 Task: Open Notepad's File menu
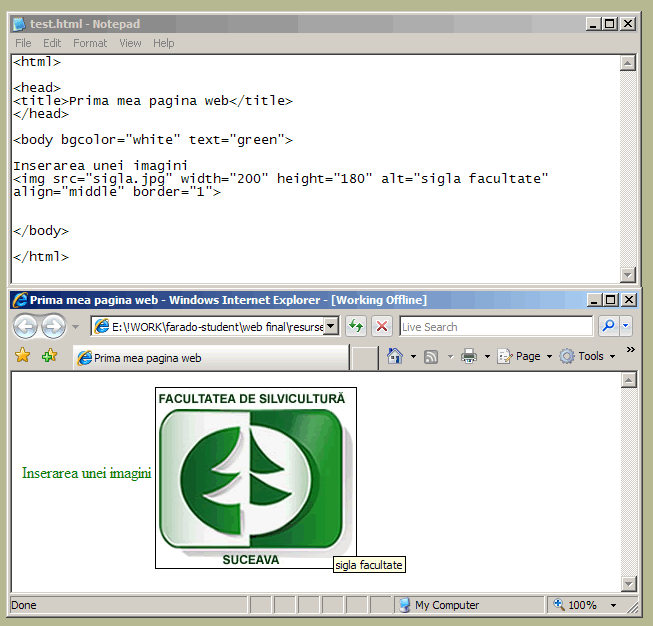[23, 43]
